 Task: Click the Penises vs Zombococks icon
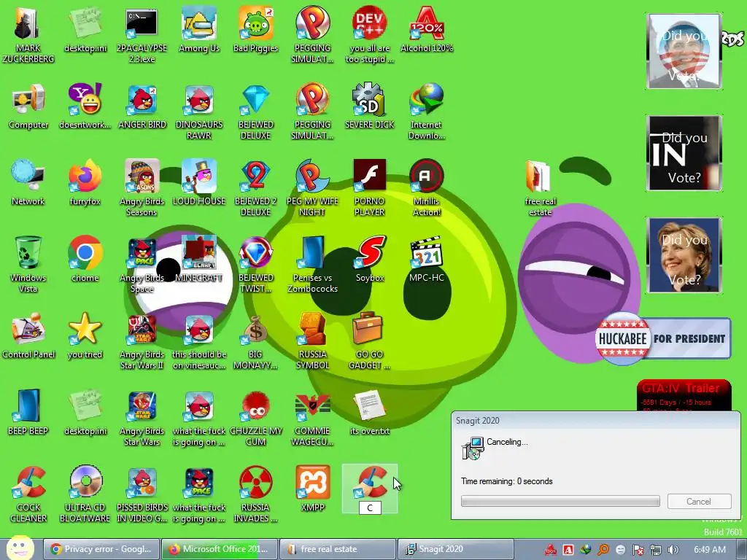[312, 265]
